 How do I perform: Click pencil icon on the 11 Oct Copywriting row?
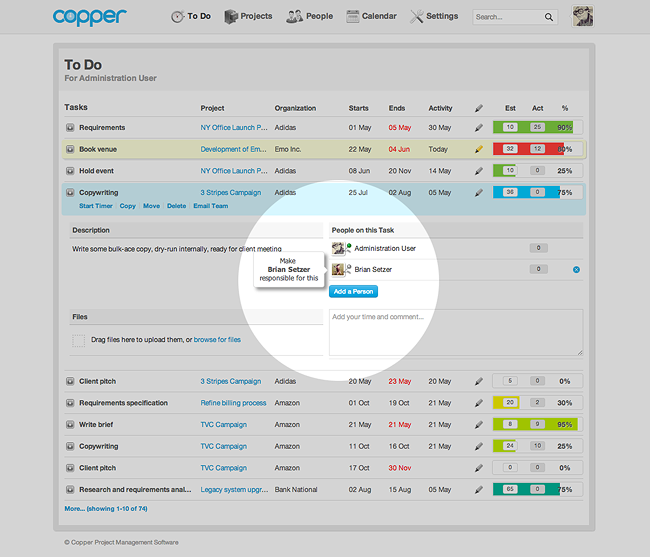(x=479, y=446)
